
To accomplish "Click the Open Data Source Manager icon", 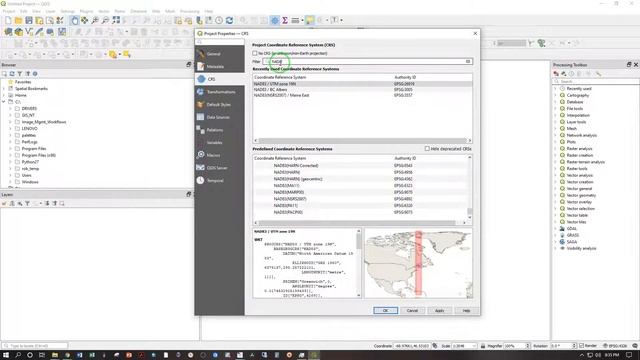I will [x=8, y=31].
